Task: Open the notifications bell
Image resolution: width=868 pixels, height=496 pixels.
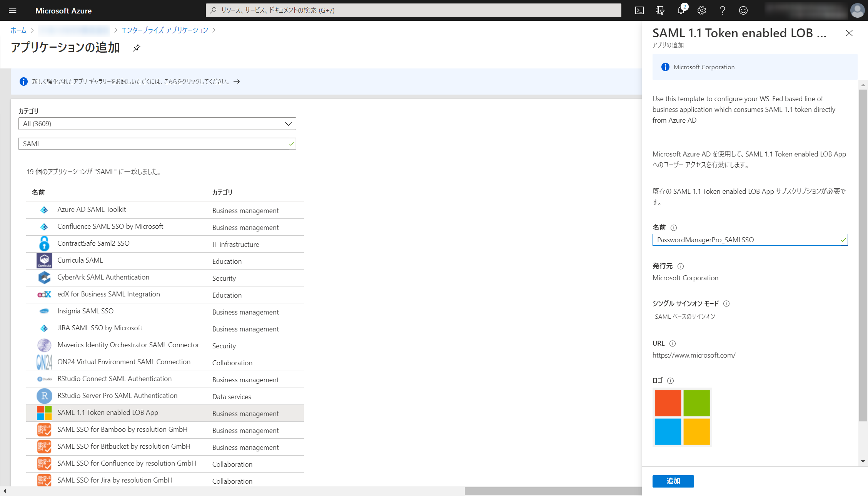Action: pyautogui.click(x=681, y=10)
